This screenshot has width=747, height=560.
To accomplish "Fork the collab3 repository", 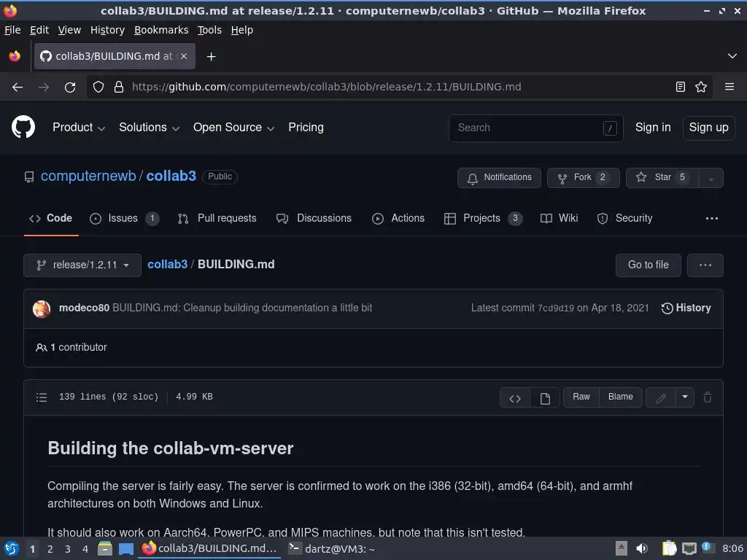I will click(x=583, y=178).
